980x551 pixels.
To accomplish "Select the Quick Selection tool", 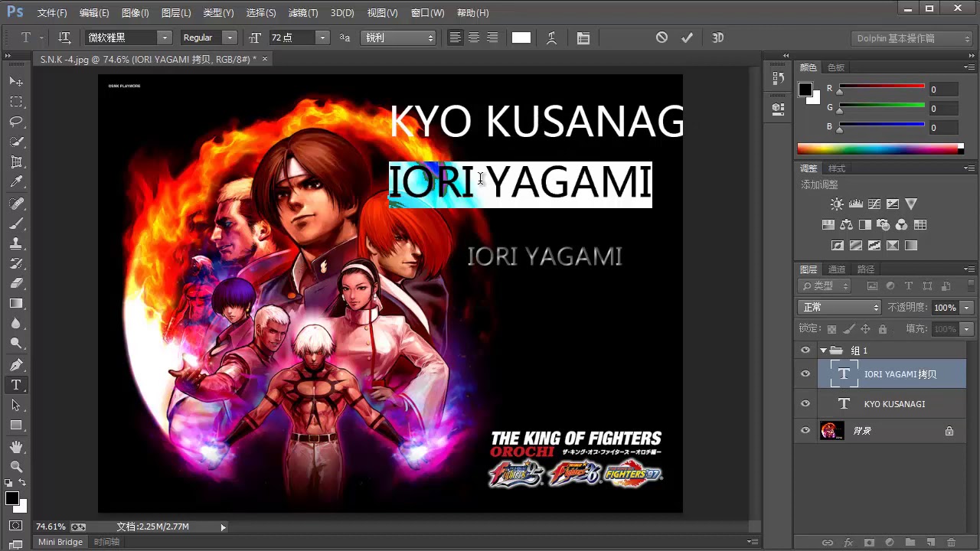I will (x=16, y=142).
